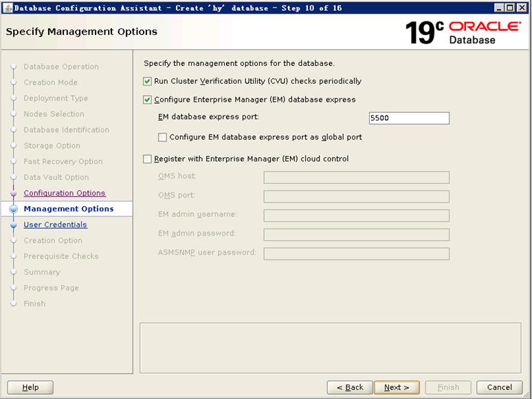Proceed with the Next button
Image resolution: width=532 pixels, height=399 pixels.
tap(397, 387)
